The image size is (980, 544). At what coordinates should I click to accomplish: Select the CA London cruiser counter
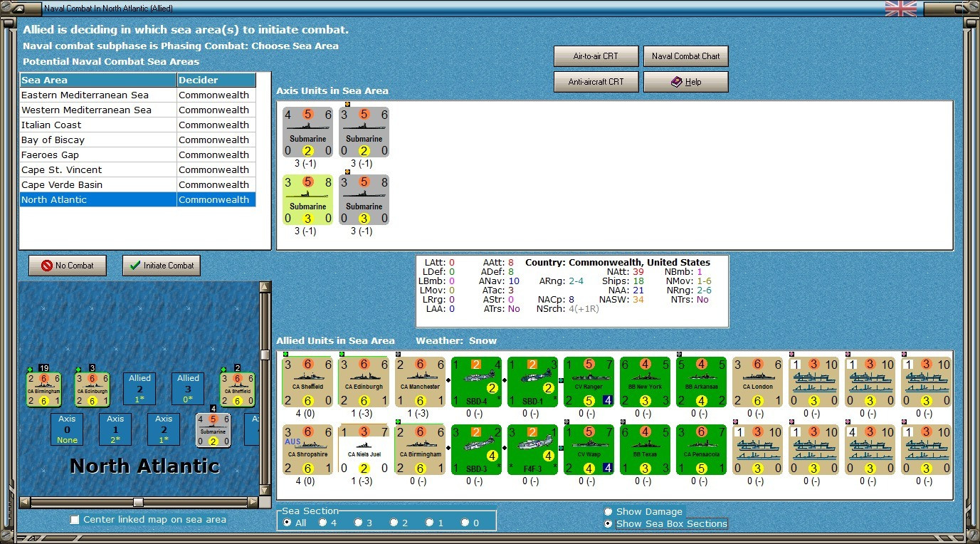click(757, 382)
